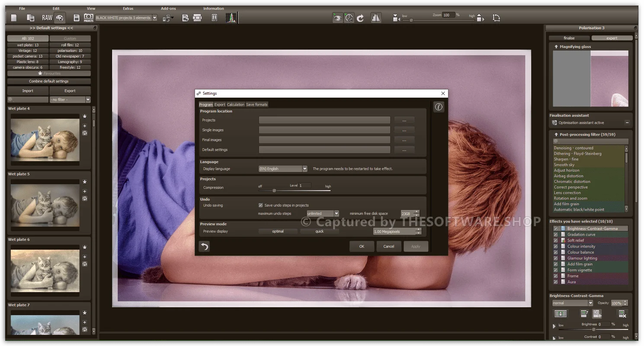Image resolution: width=644 pixels, height=346 pixels.
Task: Open the histogram display icon
Action: [231, 18]
